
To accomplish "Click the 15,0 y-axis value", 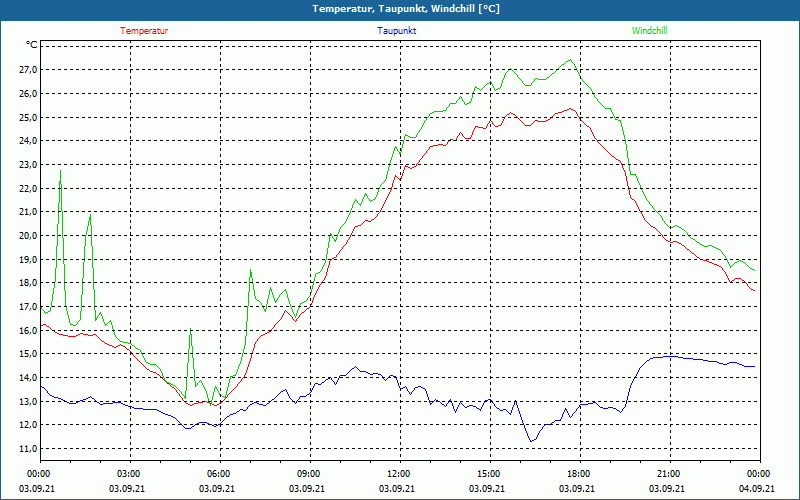I will click(x=29, y=354).
